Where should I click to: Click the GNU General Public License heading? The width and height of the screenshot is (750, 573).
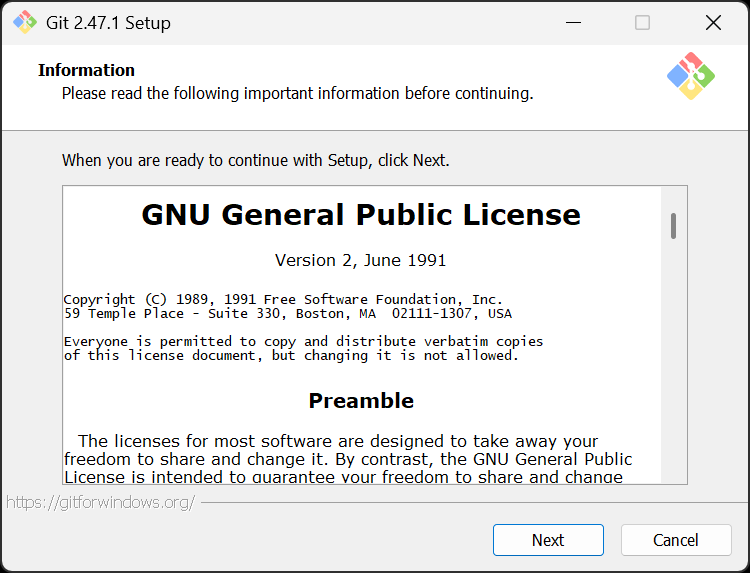[361, 214]
